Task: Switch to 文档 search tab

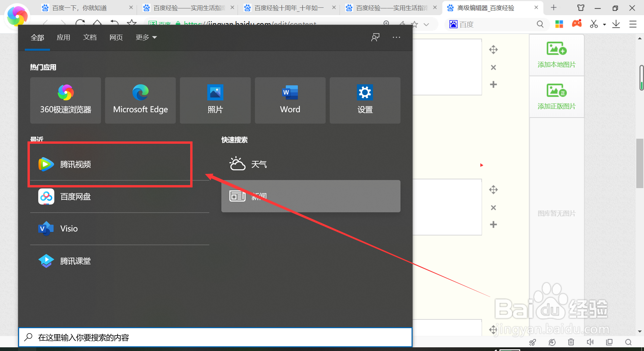Action: pos(90,38)
